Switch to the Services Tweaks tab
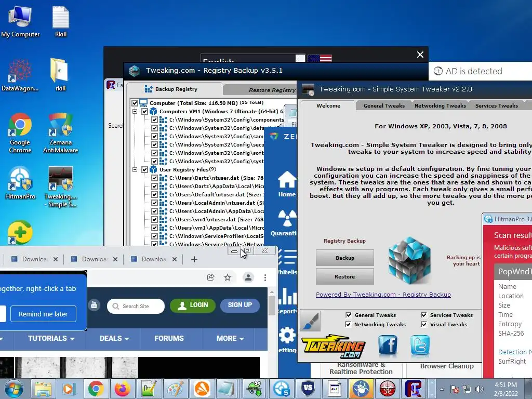The width and height of the screenshot is (532, 399). coord(496,106)
